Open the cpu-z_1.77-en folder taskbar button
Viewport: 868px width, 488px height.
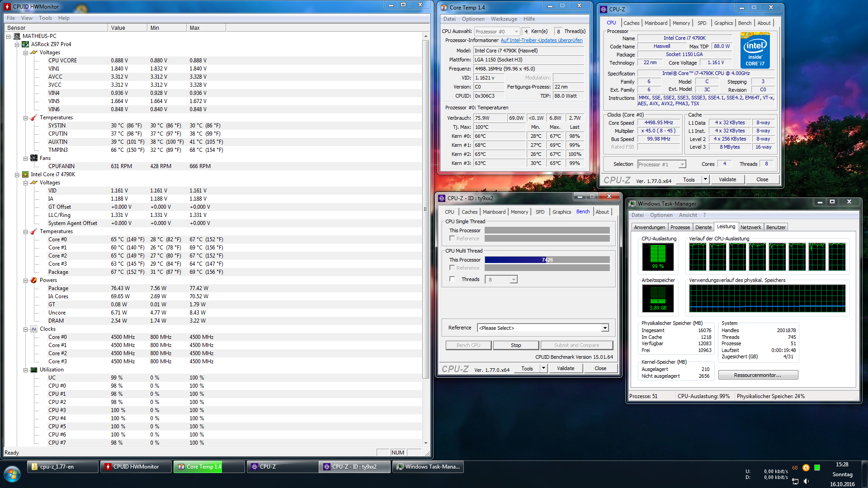pos(63,467)
